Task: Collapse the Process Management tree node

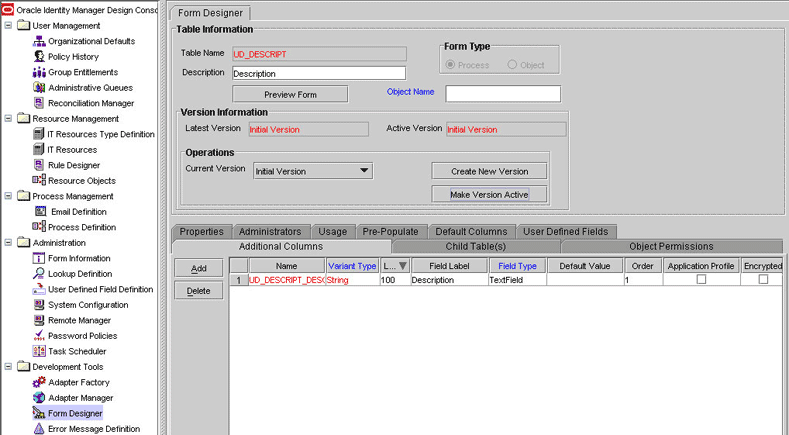Action: point(8,196)
